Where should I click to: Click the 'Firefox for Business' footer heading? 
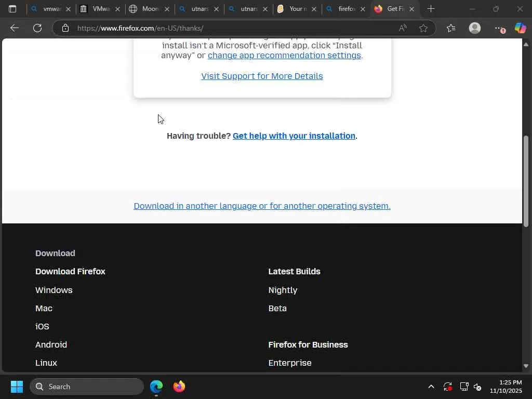tap(308, 345)
